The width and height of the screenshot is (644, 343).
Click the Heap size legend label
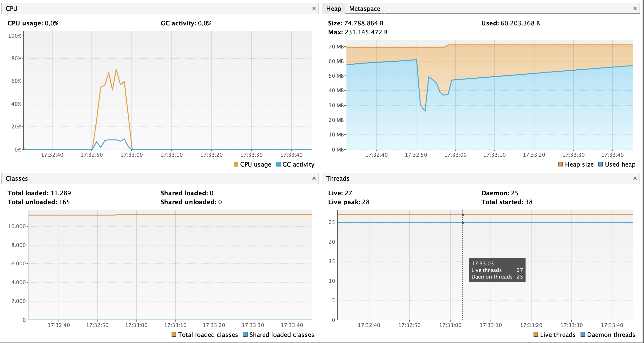[579, 164]
